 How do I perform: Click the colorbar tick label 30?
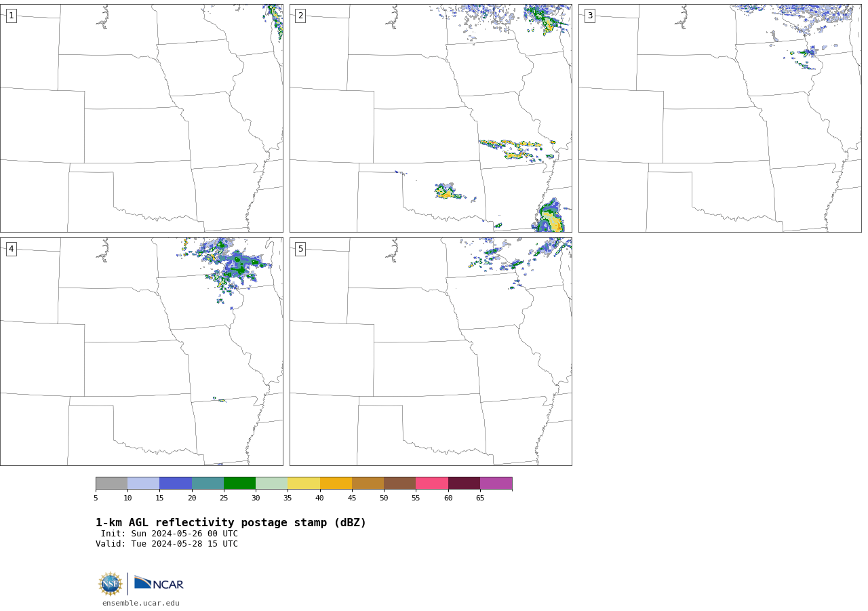(x=256, y=498)
